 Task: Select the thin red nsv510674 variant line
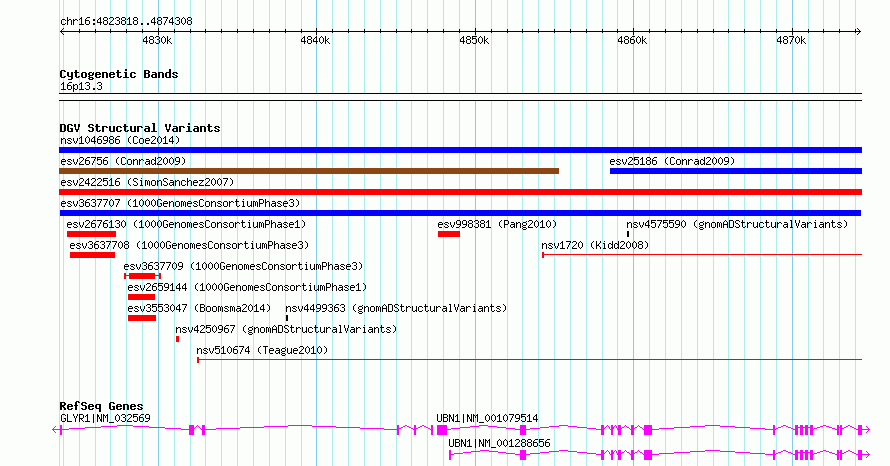[530, 360]
